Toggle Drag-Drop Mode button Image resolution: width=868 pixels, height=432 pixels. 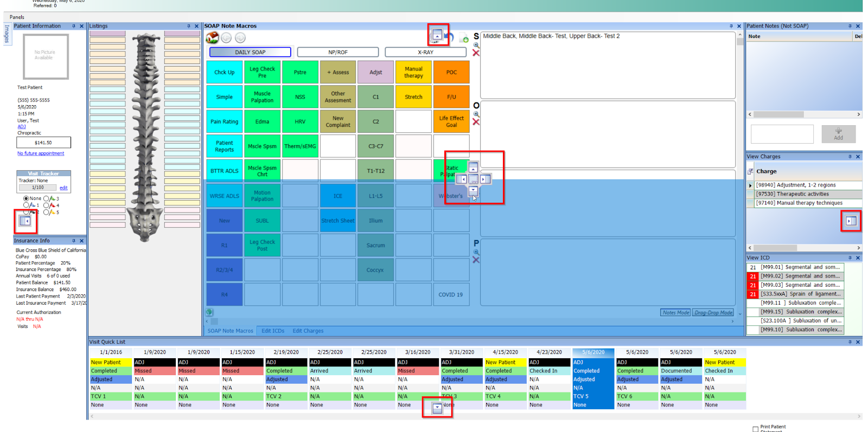713,313
